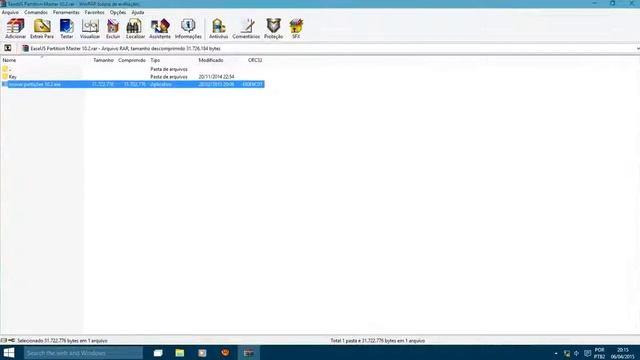Click the archive path address field
This screenshot has height=360, width=640.
[x=327, y=48]
